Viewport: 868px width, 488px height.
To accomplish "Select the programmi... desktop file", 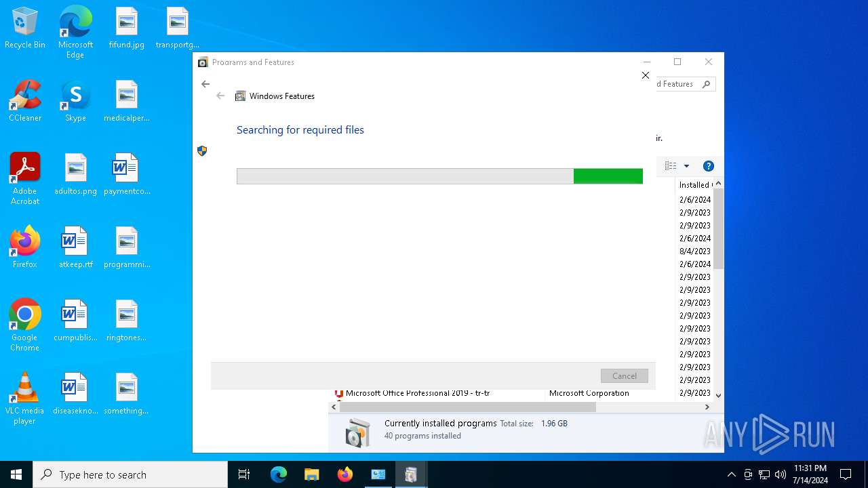I will pyautogui.click(x=127, y=248).
